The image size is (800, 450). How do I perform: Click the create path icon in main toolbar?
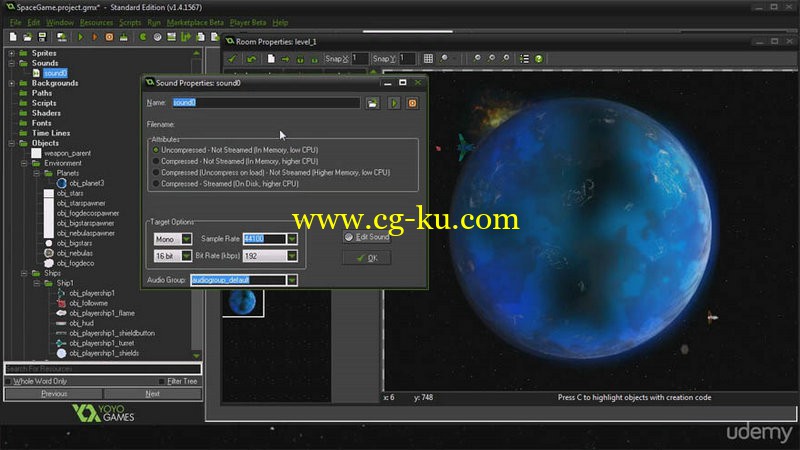point(186,37)
